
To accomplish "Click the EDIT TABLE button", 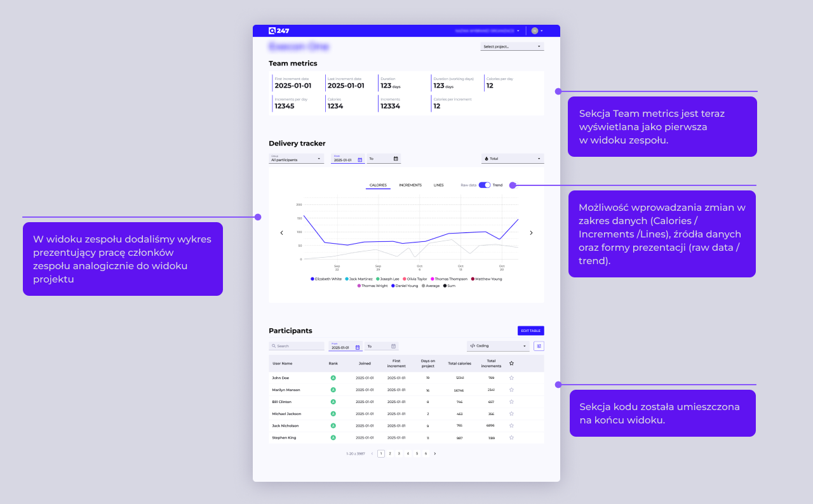I will [x=530, y=331].
